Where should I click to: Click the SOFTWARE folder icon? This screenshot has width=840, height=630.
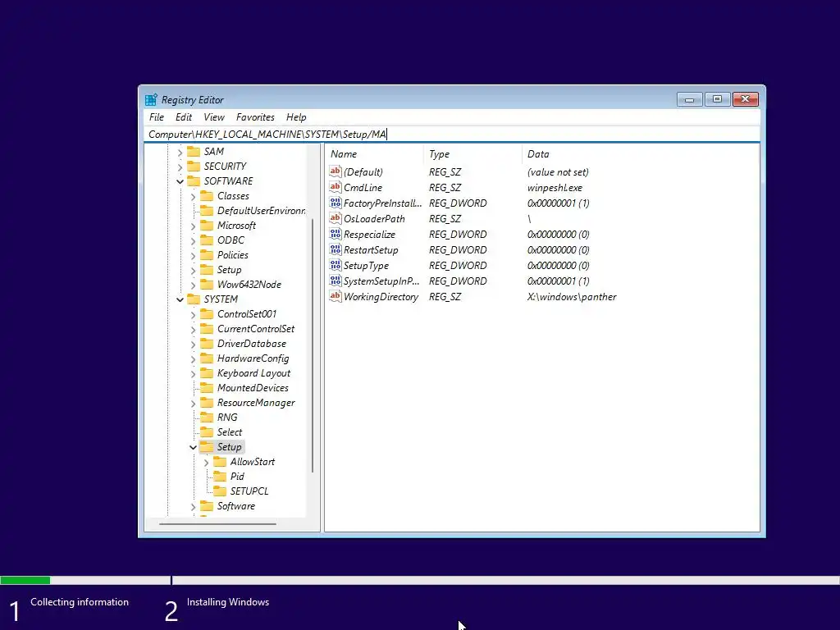pos(194,181)
